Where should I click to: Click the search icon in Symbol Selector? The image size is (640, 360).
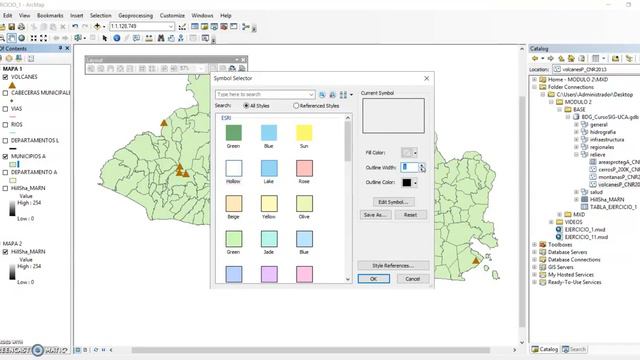click(x=322, y=94)
